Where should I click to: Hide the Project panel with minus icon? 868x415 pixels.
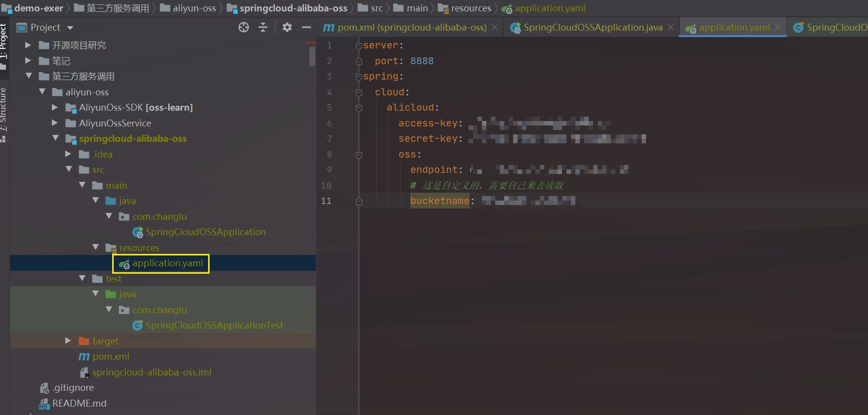306,27
